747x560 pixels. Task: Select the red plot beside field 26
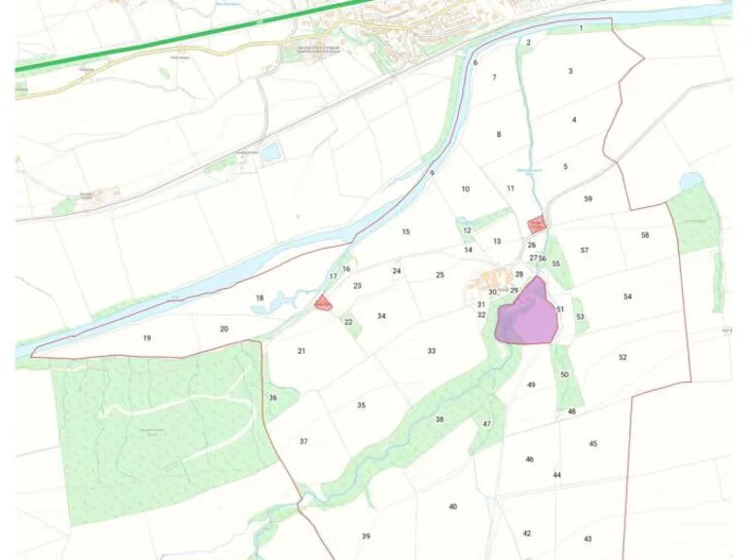(x=536, y=224)
